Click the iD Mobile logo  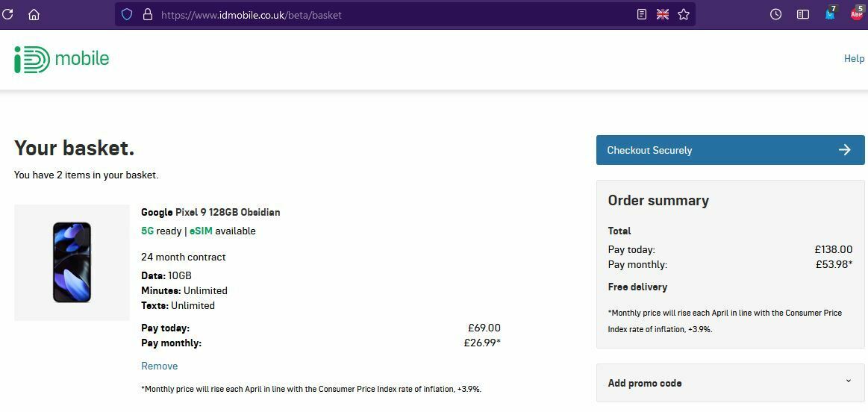61,59
